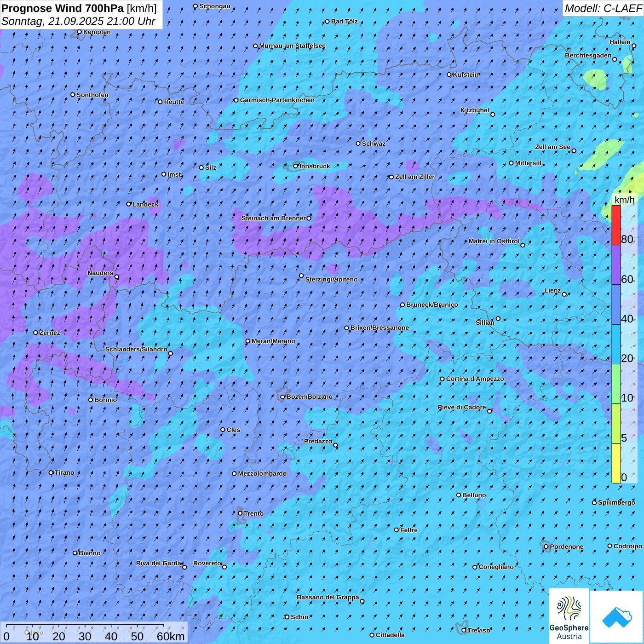The image size is (644, 644).
Task: Click the Tirano location dot
Action: pos(51,472)
